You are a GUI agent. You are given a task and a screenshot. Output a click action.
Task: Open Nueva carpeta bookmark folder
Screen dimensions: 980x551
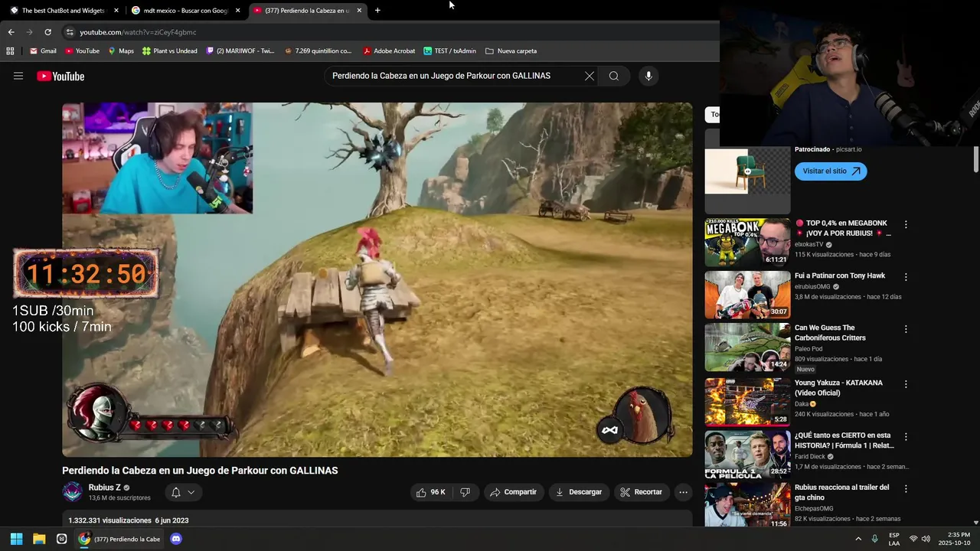[511, 51]
